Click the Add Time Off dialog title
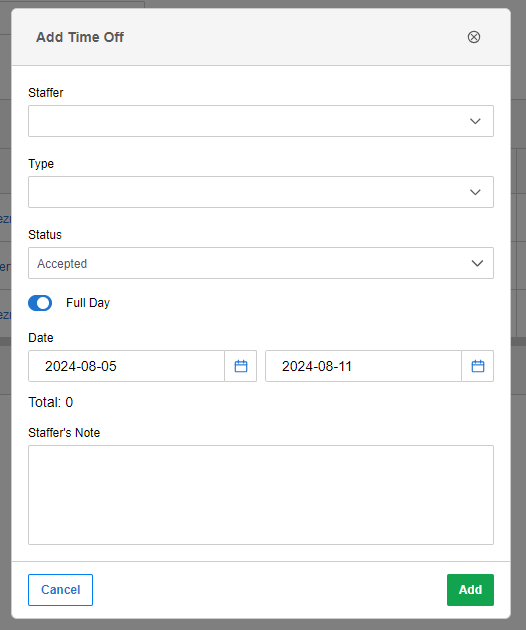526x630 pixels. tap(80, 37)
